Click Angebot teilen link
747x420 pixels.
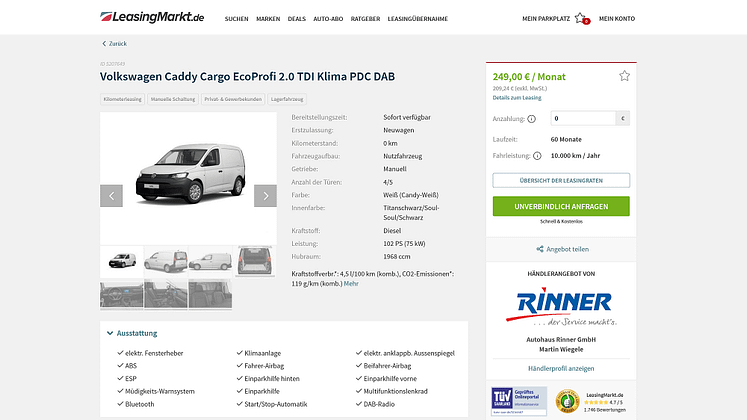click(x=567, y=249)
